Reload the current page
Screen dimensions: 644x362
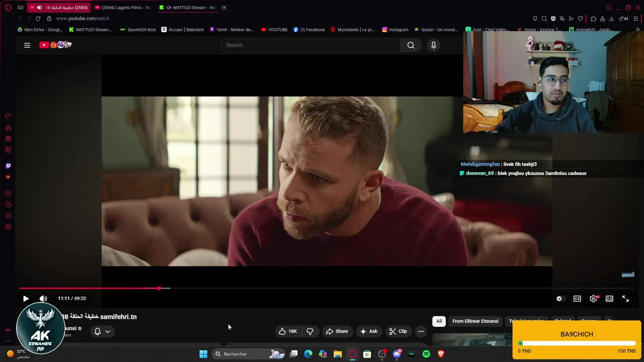(38, 19)
